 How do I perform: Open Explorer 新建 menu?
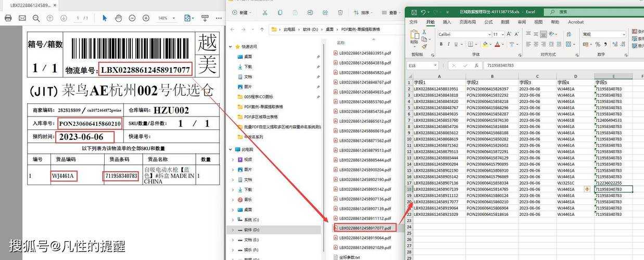point(241,12)
